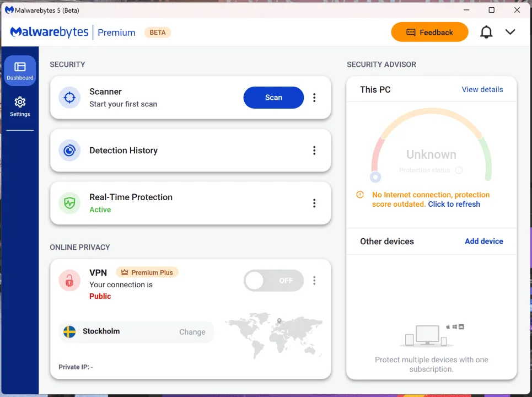Minimize the Malwarebytes window

tap(466, 10)
